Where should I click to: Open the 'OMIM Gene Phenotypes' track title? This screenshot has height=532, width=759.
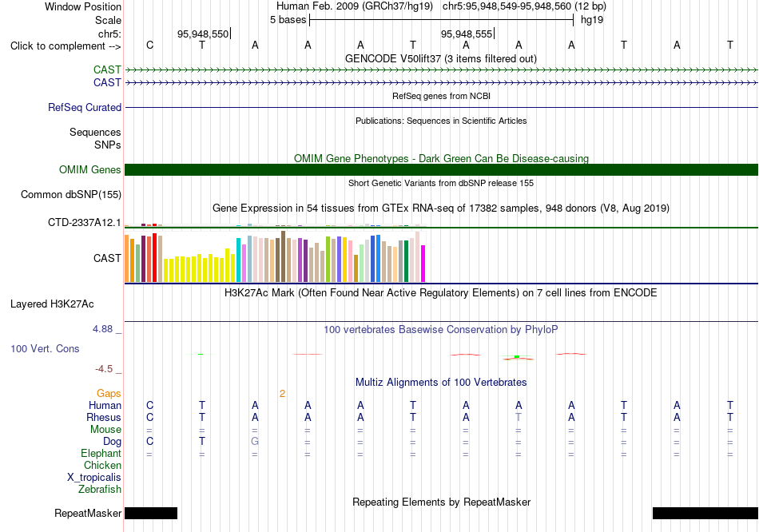(x=441, y=158)
